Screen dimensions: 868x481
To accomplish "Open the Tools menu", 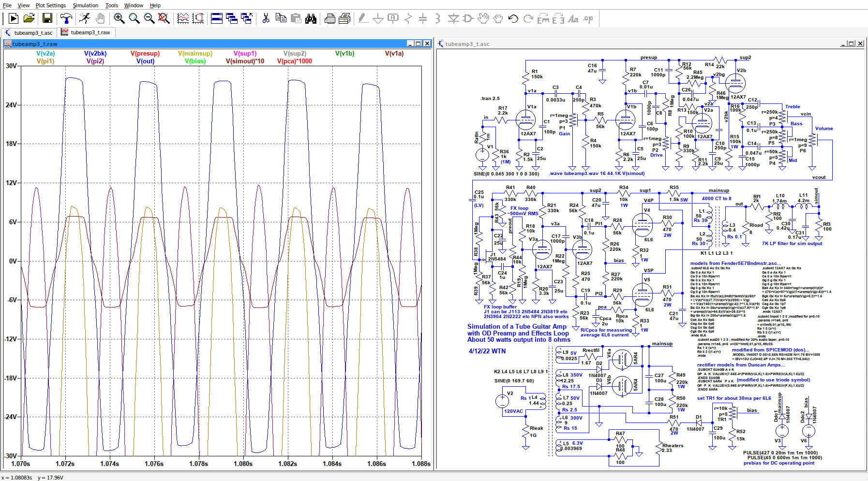I will click(x=112, y=5).
